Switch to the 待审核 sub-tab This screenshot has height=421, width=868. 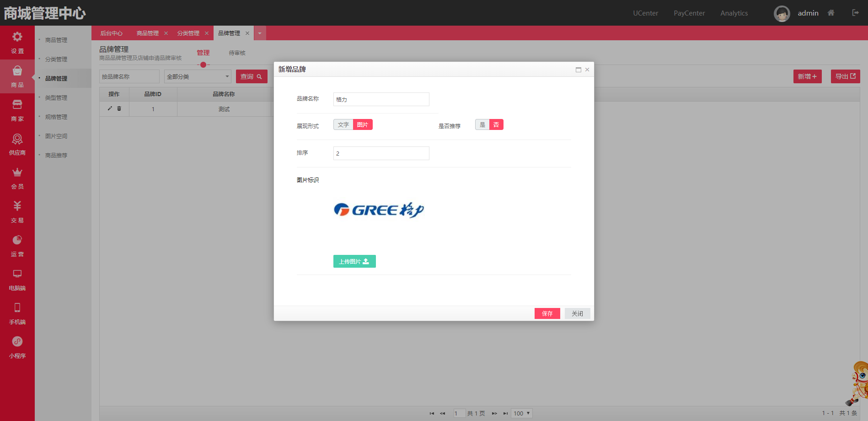point(237,53)
